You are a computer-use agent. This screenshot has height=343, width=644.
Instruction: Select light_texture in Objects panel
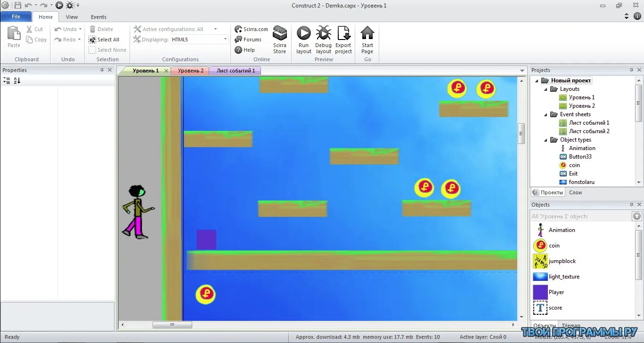pos(556,277)
